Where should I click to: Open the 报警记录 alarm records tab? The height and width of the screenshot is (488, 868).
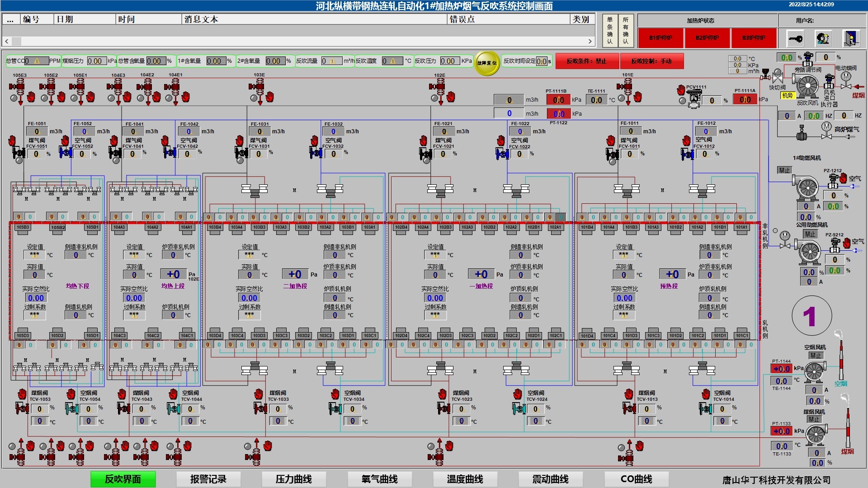pyautogui.click(x=208, y=479)
